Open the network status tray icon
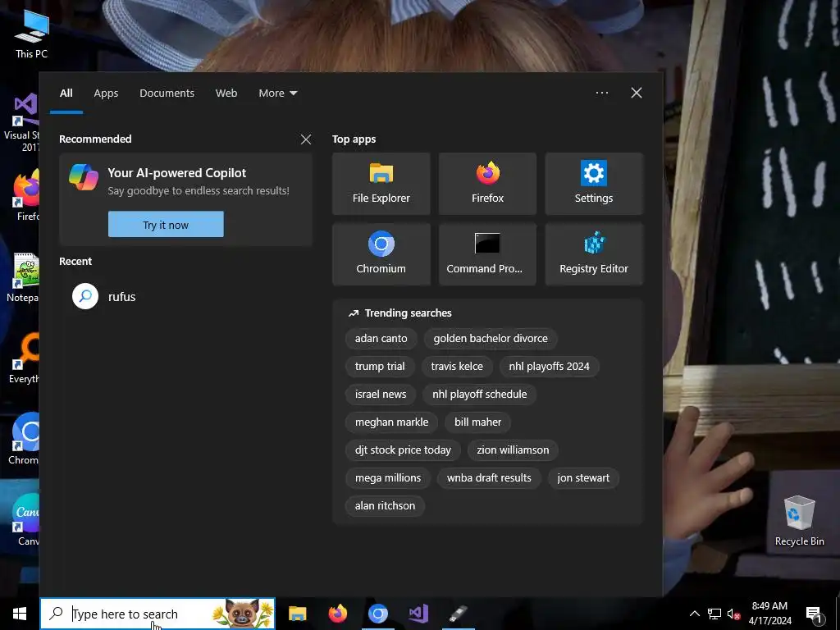840x630 pixels. tap(714, 614)
